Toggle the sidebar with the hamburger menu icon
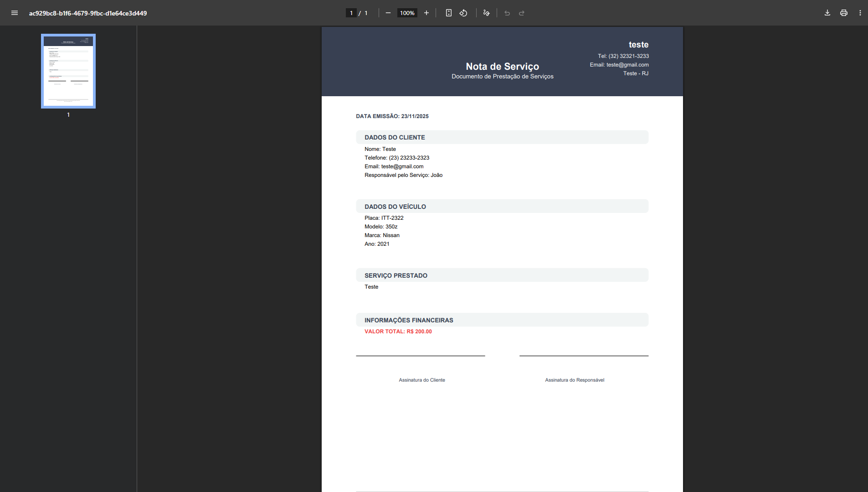 15,13
